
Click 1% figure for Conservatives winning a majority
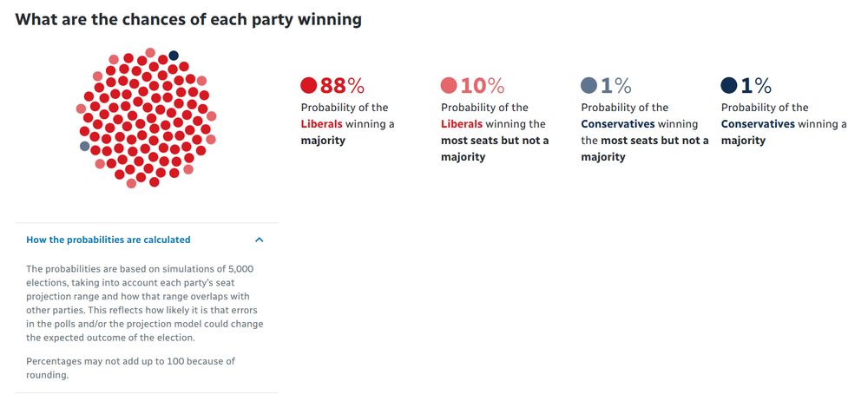(x=756, y=85)
